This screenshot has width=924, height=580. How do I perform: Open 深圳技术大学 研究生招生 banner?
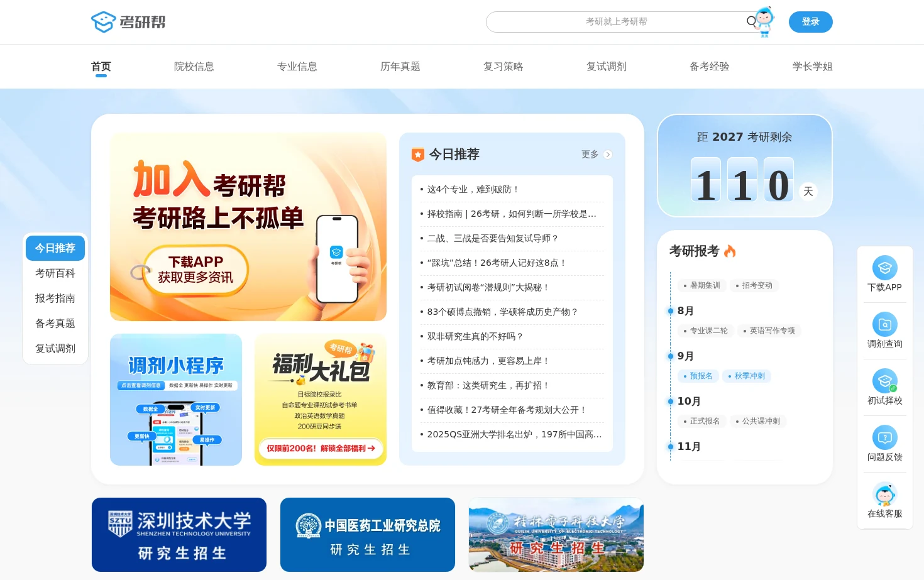click(179, 535)
